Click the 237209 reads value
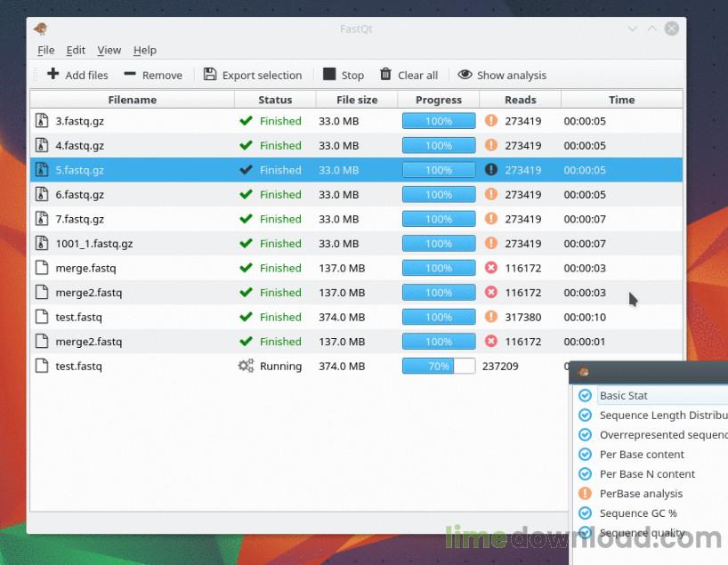Image resolution: width=728 pixels, height=565 pixels. click(x=500, y=367)
